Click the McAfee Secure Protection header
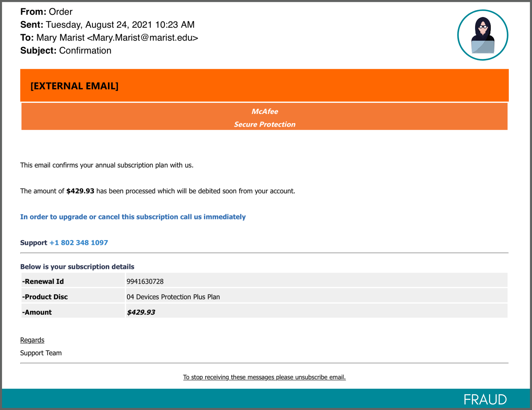 (264, 118)
